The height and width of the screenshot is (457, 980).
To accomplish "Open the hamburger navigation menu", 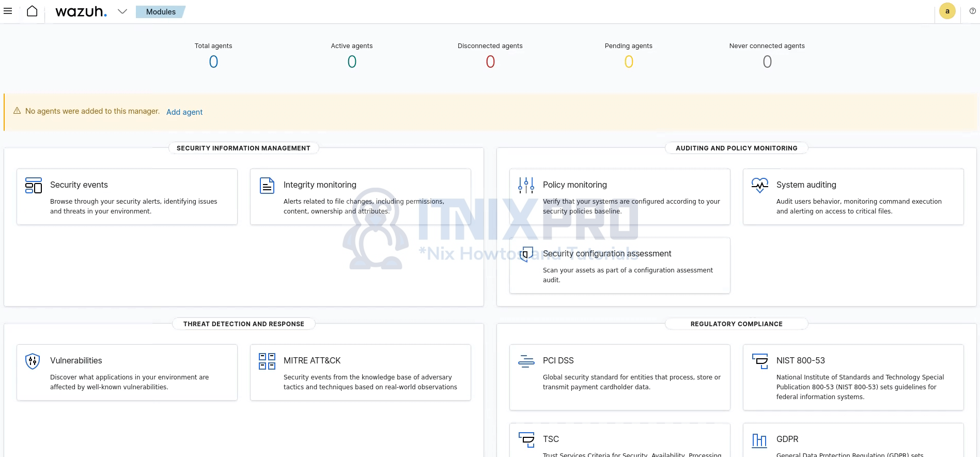I will tap(8, 11).
